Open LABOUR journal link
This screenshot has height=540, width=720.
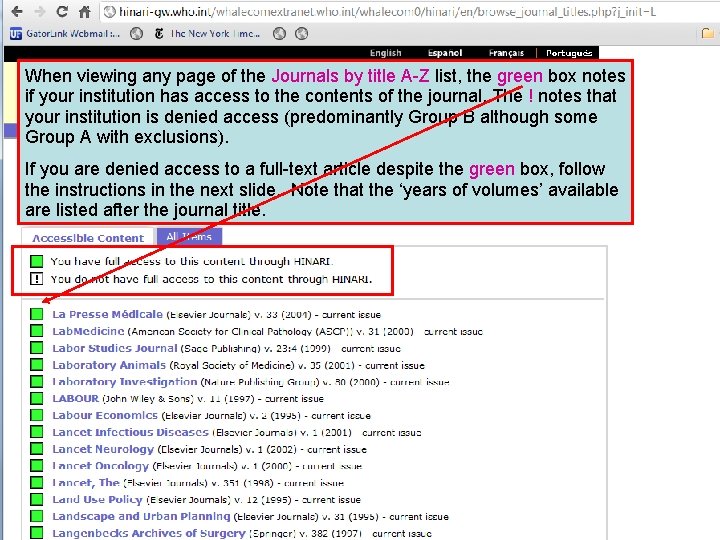point(75,398)
